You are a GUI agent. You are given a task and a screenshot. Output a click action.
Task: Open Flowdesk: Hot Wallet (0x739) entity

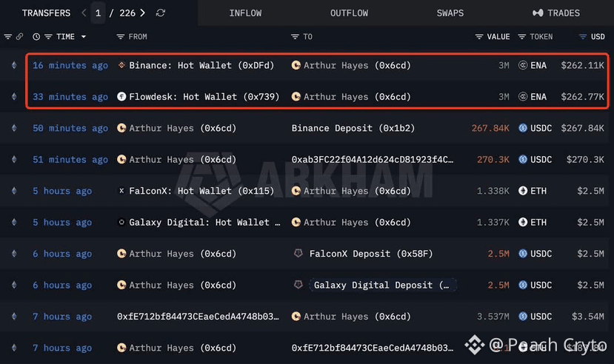(204, 97)
